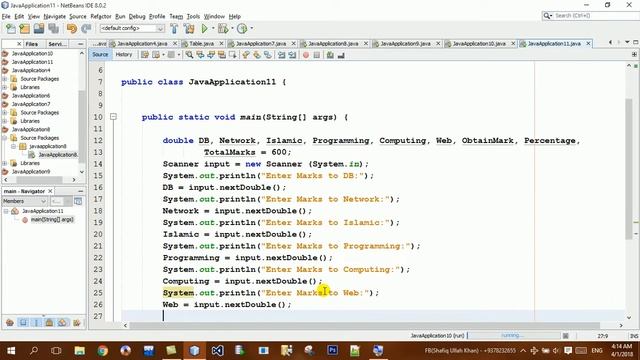The image size is (640, 360).
Task: Click the Find Selection magnifier icon
Action: [189, 55]
